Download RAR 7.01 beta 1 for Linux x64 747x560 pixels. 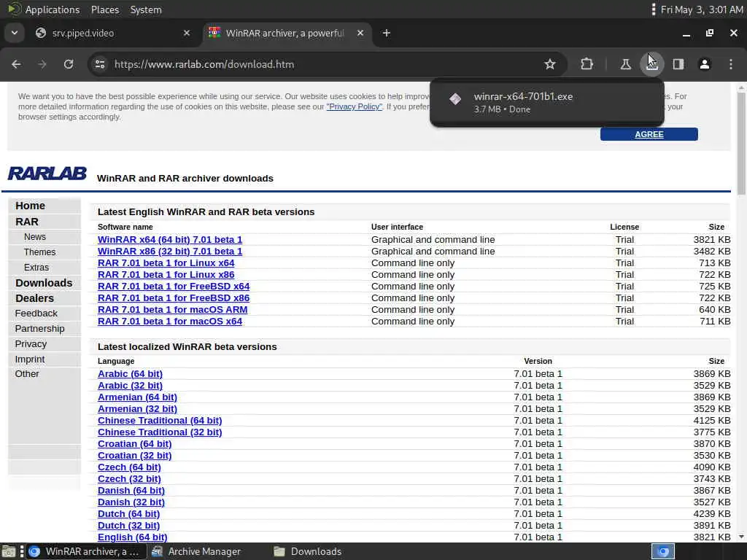point(166,262)
